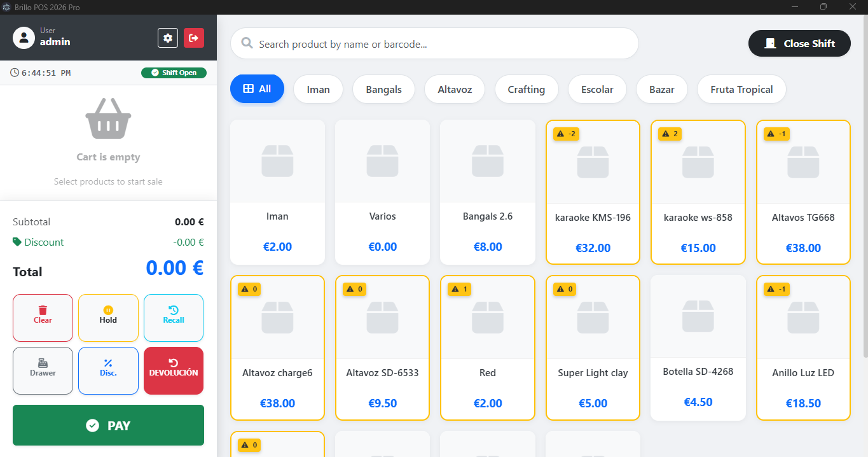Open the cash Drawer
The width and height of the screenshot is (868, 457).
click(43, 370)
